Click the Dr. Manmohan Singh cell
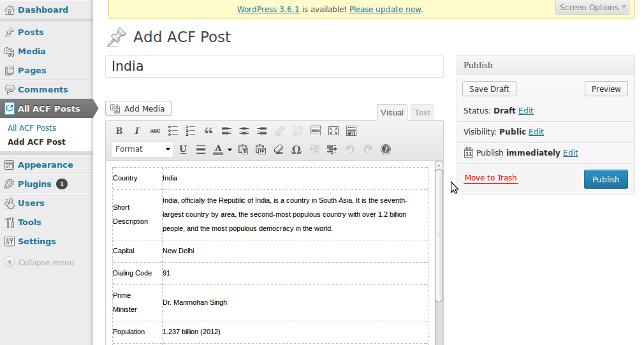The width and height of the screenshot is (644, 345). [x=295, y=303]
